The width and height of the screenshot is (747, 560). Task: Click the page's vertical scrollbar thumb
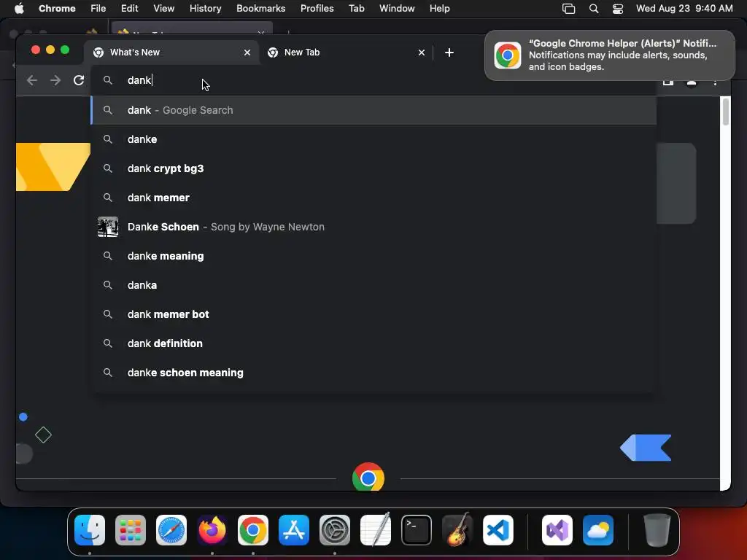click(x=726, y=112)
